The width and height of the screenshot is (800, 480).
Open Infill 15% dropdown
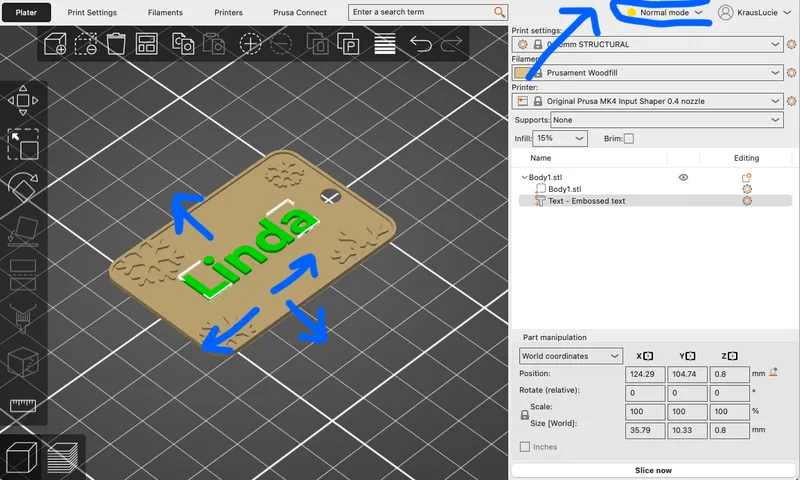click(560, 138)
